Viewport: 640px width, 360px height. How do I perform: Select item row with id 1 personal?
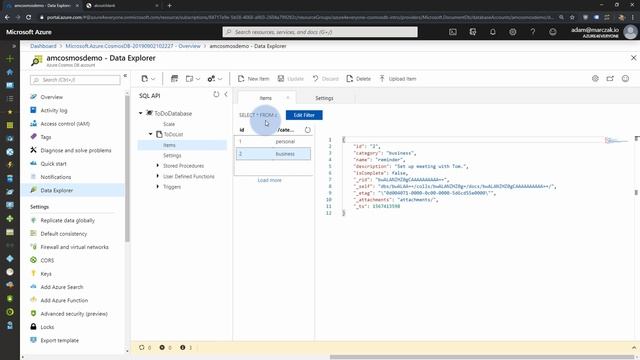pos(273,141)
